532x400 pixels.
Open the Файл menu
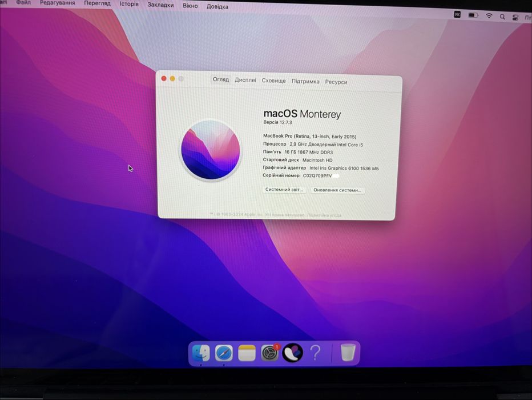(23, 2)
